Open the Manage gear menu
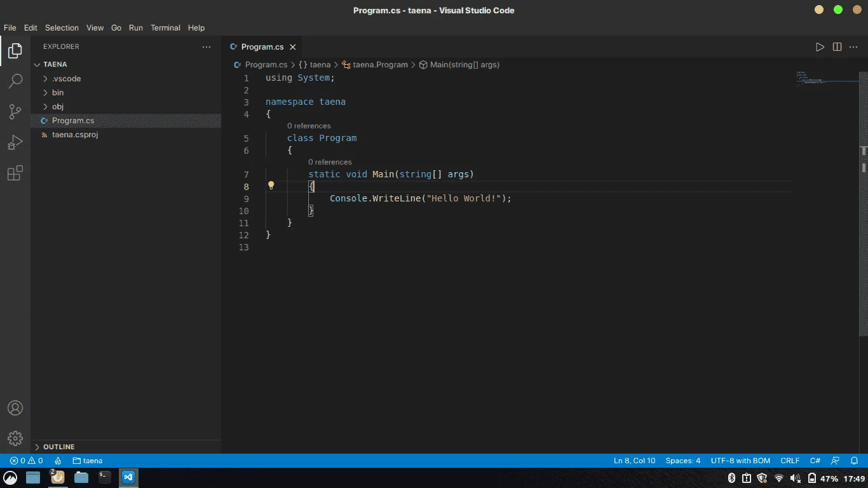 pyautogui.click(x=15, y=438)
